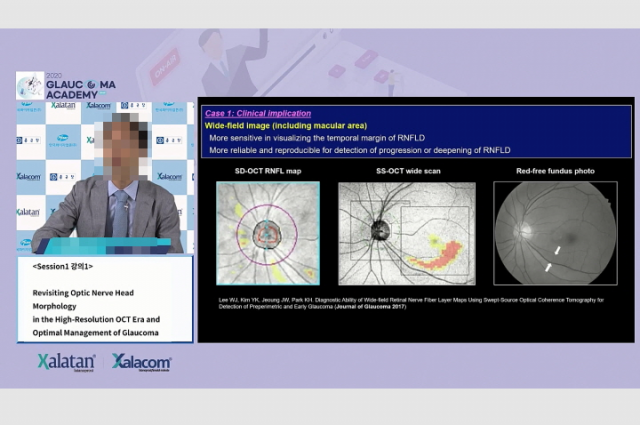The width and height of the screenshot is (640, 425).
Task: Open the red-free fundus photo image
Action: pos(555,234)
